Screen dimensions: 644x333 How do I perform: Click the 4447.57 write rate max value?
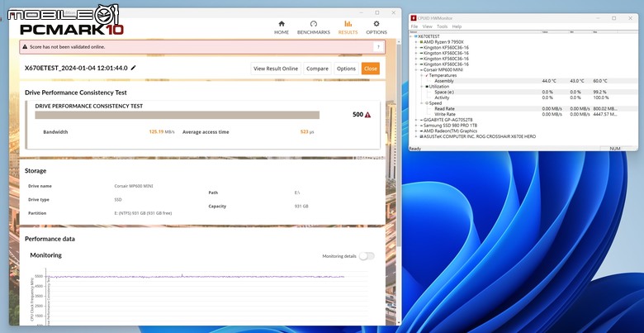[x=605, y=114]
